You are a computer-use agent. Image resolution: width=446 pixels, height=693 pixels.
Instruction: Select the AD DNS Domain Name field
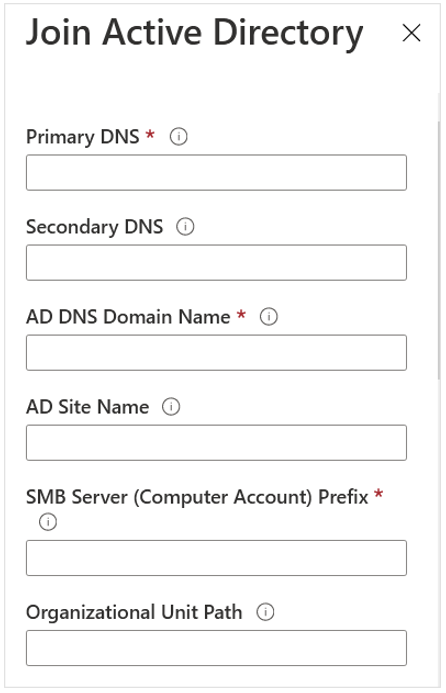pos(217,353)
